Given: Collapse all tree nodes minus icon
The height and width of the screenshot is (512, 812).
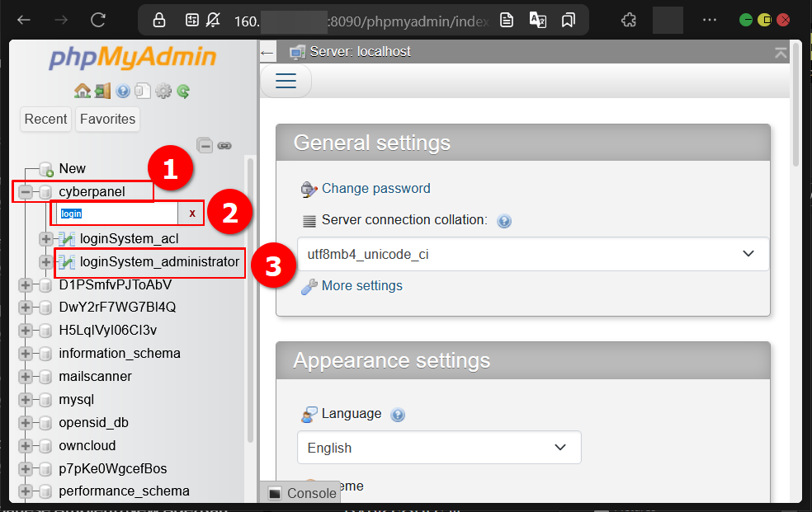Looking at the screenshot, I should [205, 145].
